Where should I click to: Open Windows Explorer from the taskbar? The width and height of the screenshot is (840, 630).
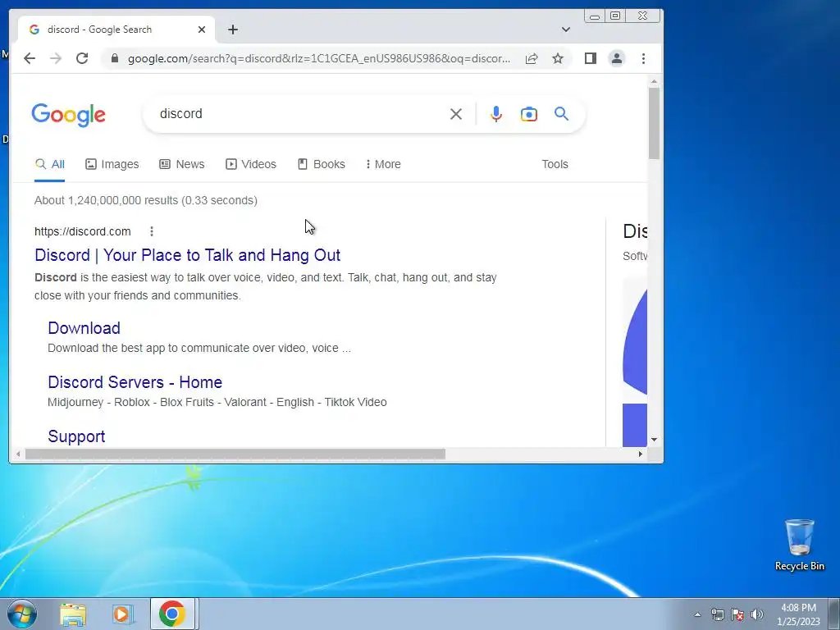point(73,614)
